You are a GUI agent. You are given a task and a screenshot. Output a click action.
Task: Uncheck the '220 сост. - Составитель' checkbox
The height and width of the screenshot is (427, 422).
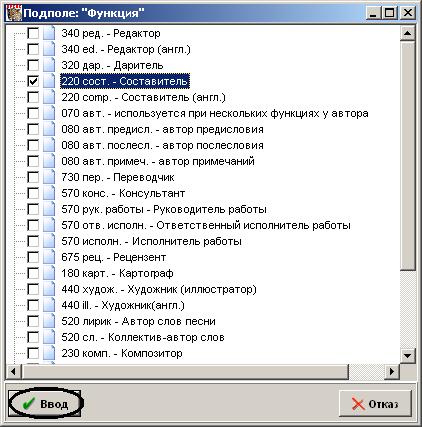tap(33, 81)
